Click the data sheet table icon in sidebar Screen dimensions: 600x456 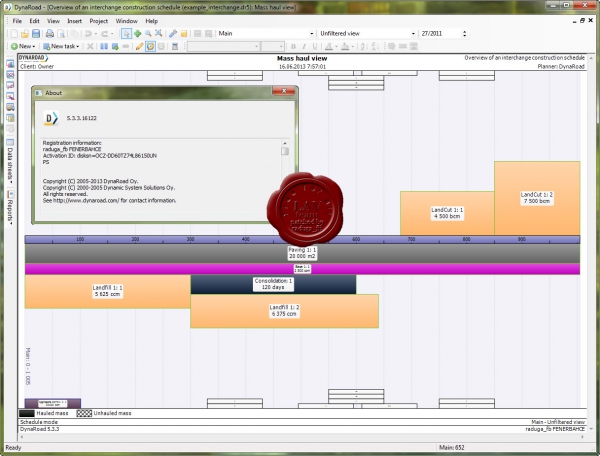tap(10, 142)
